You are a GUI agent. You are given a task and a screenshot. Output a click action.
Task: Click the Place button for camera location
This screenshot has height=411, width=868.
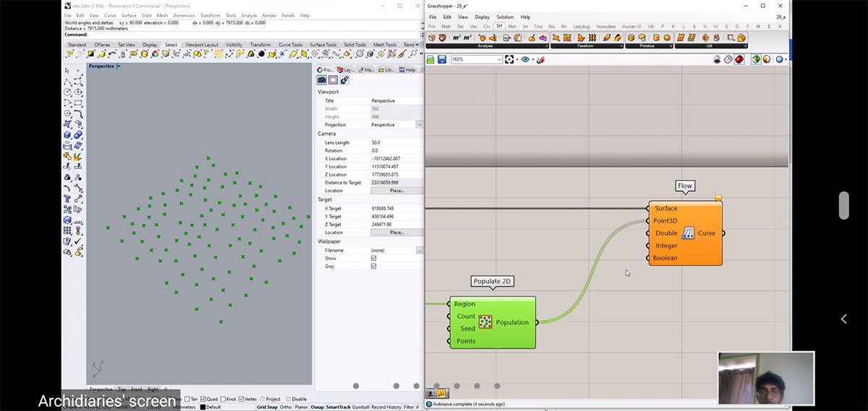[396, 190]
